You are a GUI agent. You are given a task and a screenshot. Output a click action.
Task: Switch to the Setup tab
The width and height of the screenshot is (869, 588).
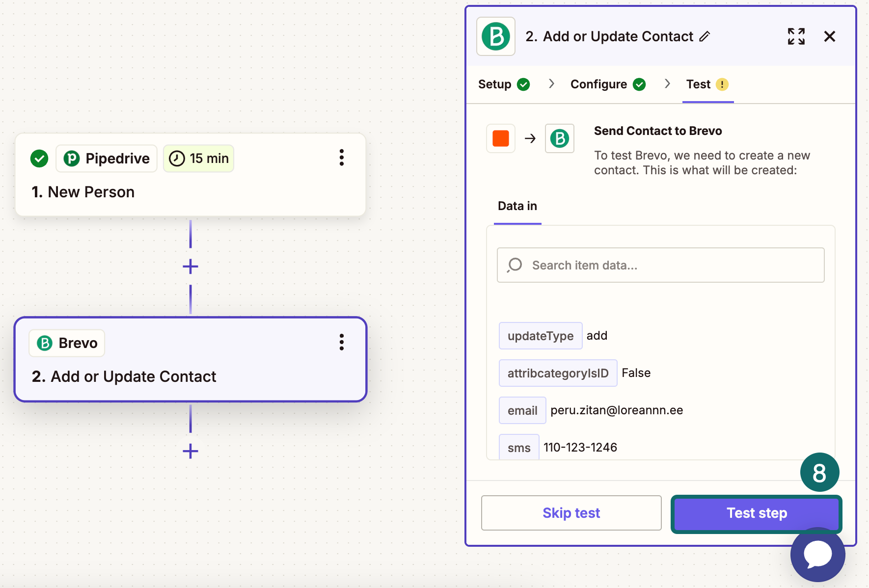pyautogui.click(x=504, y=84)
